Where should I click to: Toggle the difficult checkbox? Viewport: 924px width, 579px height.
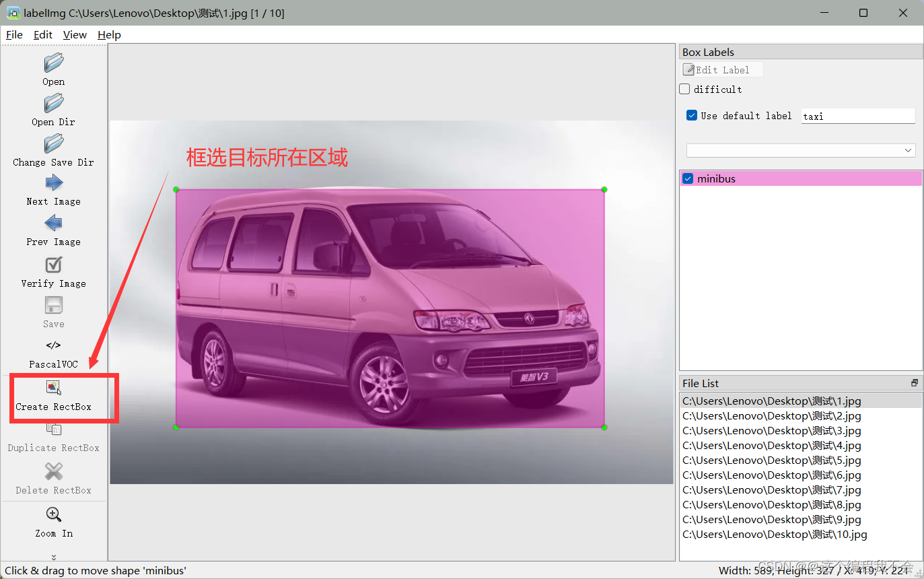pyautogui.click(x=684, y=89)
